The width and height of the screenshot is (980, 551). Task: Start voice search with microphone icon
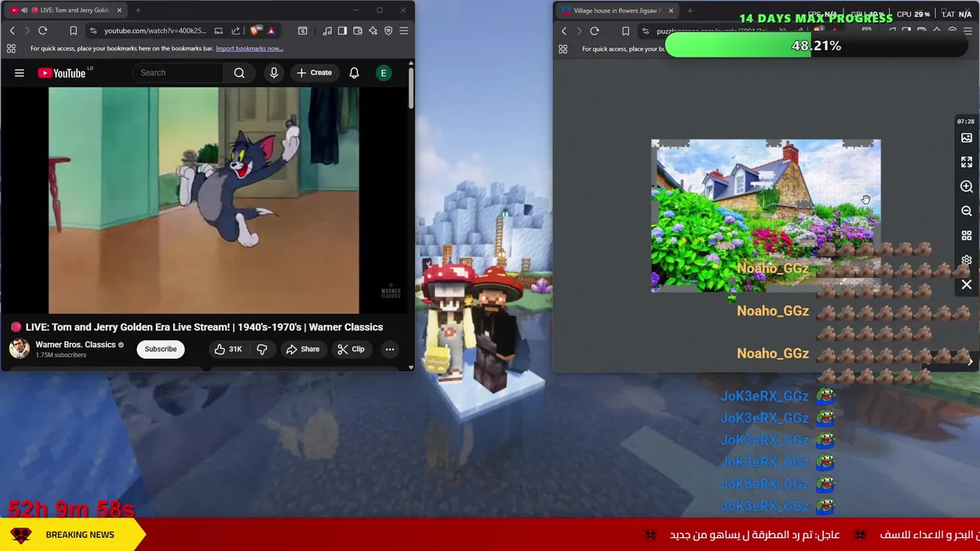point(273,73)
